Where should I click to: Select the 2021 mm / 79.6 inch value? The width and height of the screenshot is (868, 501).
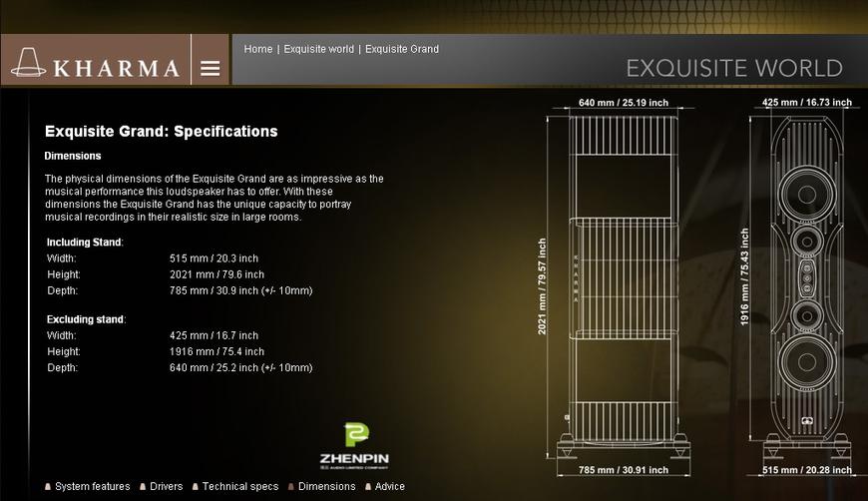(x=217, y=274)
